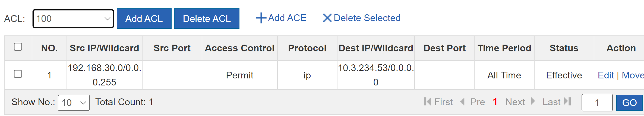Screen dimensions: 644x116
Task: Click the page number input field
Action: point(597,103)
